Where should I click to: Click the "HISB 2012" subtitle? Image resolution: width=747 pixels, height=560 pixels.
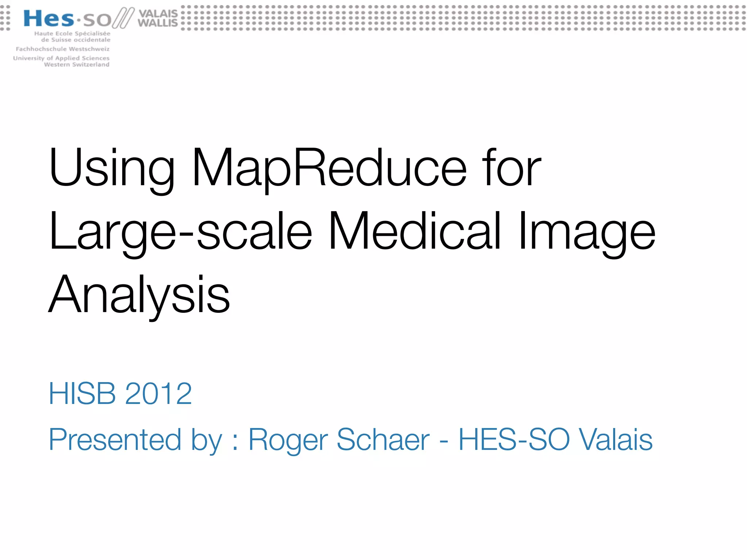tap(120, 394)
